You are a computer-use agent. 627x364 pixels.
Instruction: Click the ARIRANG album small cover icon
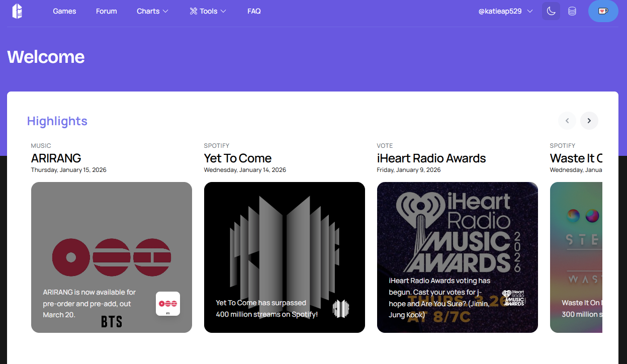168,304
